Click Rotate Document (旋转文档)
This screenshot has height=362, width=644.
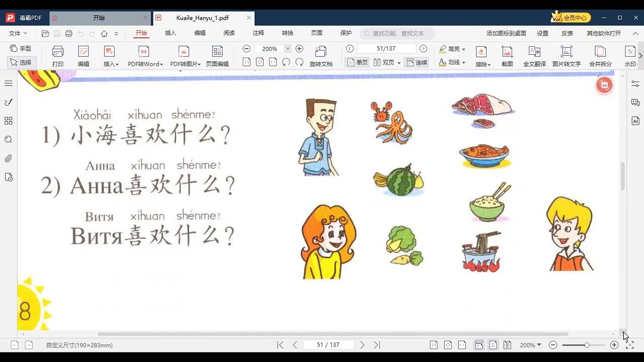[321, 56]
